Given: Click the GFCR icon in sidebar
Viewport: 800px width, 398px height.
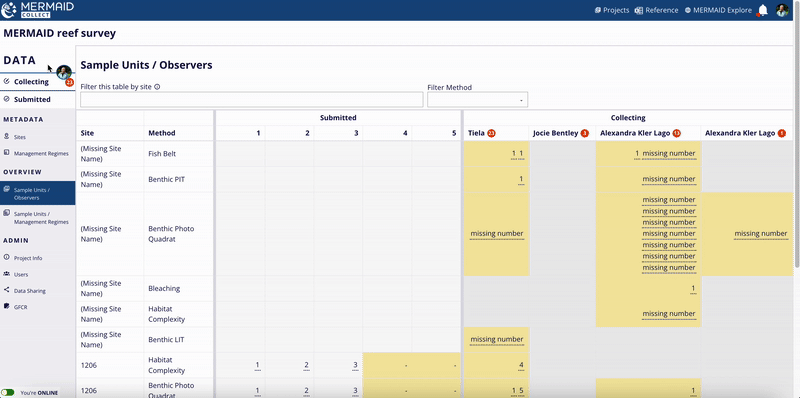Looking at the screenshot, I should click(7, 306).
